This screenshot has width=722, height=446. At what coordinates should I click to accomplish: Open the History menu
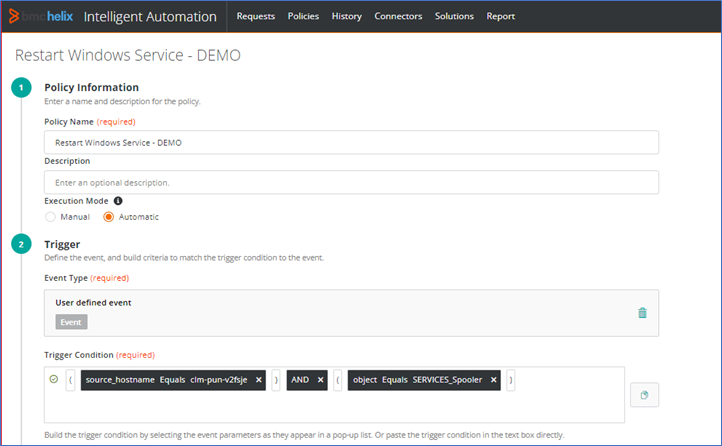(x=346, y=16)
